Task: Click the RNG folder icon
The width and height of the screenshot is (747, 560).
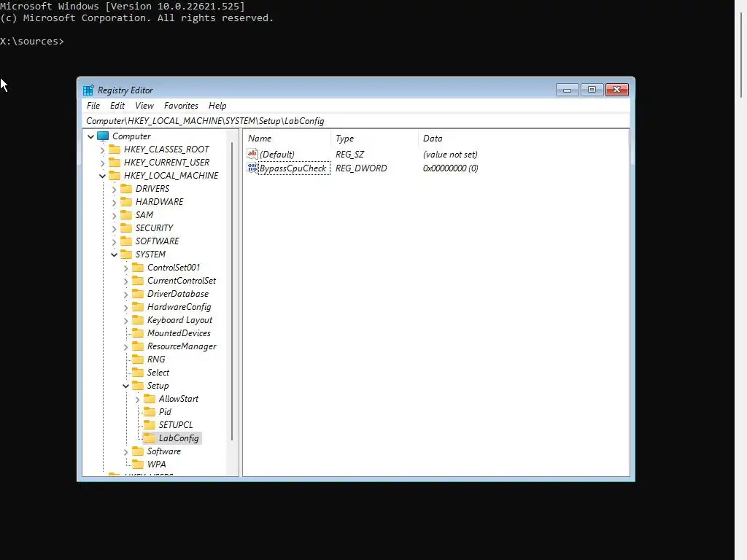Action: 138,359
